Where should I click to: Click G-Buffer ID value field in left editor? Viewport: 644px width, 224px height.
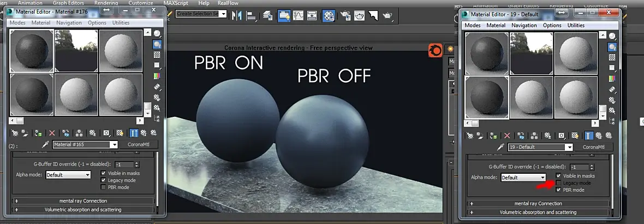(x=124, y=164)
